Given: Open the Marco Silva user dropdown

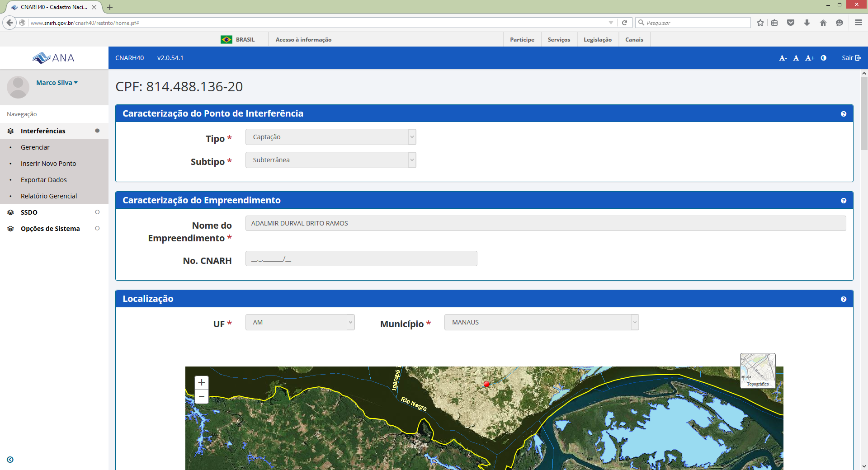Looking at the screenshot, I should click(x=57, y=83).
